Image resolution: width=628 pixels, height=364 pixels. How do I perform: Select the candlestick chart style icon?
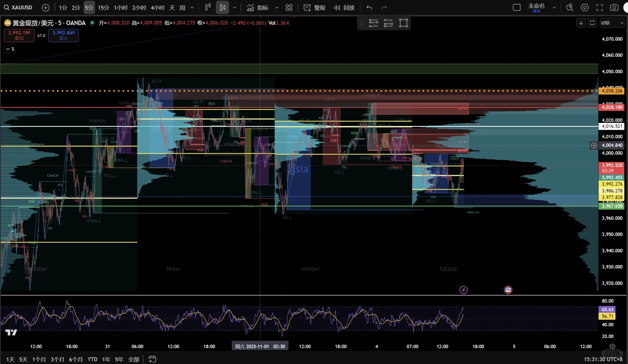[x=222, y=7]
